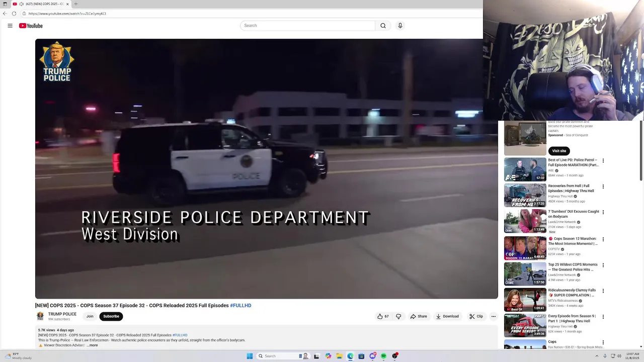Open options menu for Ridiculousnessly Clumsy Falls
The height and width of the screenshot is (362, 644).
603,291
